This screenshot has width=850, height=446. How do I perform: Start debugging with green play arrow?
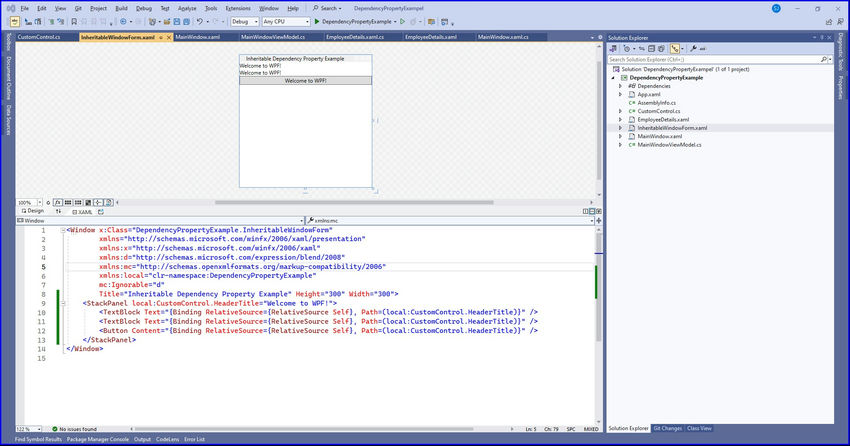click(317, 22)
